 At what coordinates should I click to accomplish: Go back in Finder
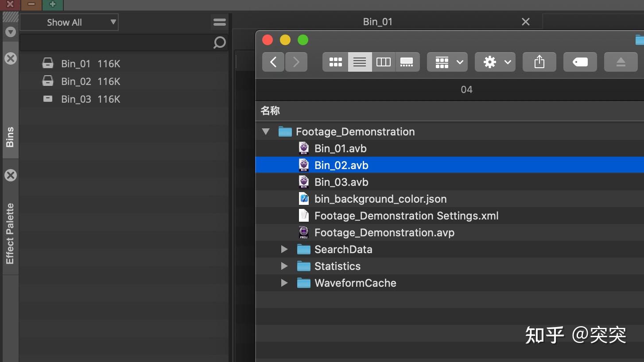(x=273, y=62)
